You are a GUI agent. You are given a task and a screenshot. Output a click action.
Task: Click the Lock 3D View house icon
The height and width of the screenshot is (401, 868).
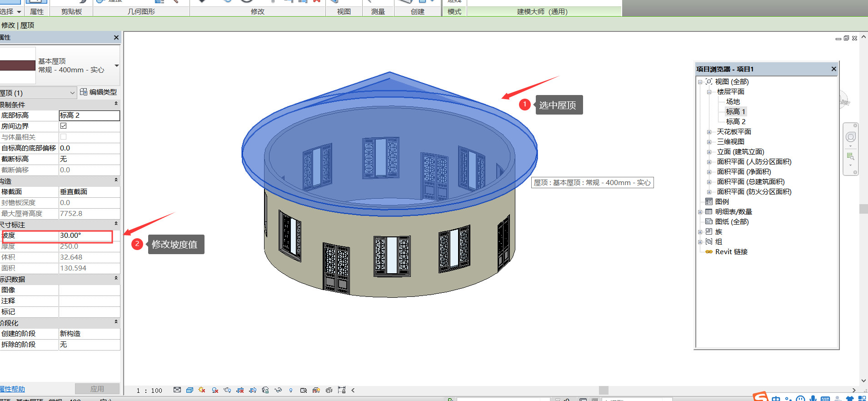point(265,390)
